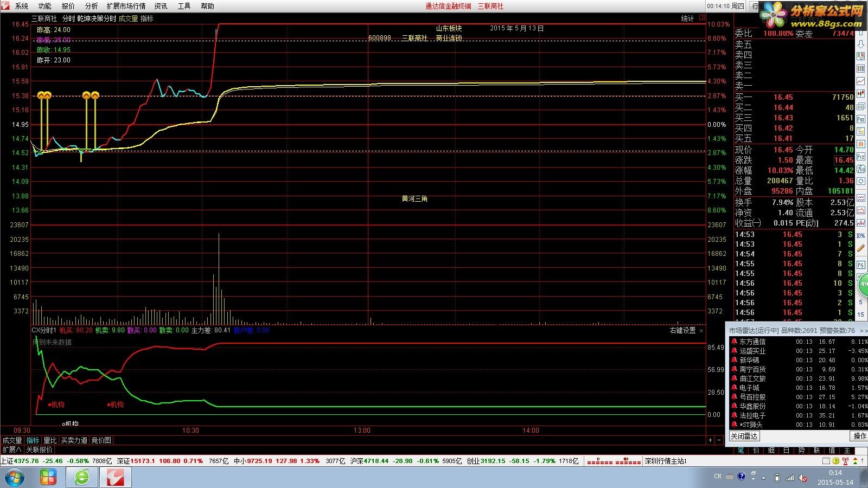Open the 系统 menu

coord(22,6)
